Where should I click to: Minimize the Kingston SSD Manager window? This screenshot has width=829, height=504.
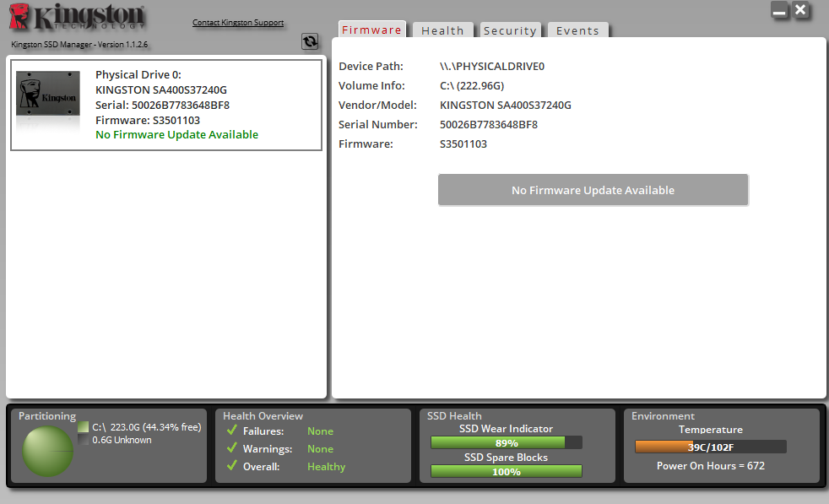(779, 11)
